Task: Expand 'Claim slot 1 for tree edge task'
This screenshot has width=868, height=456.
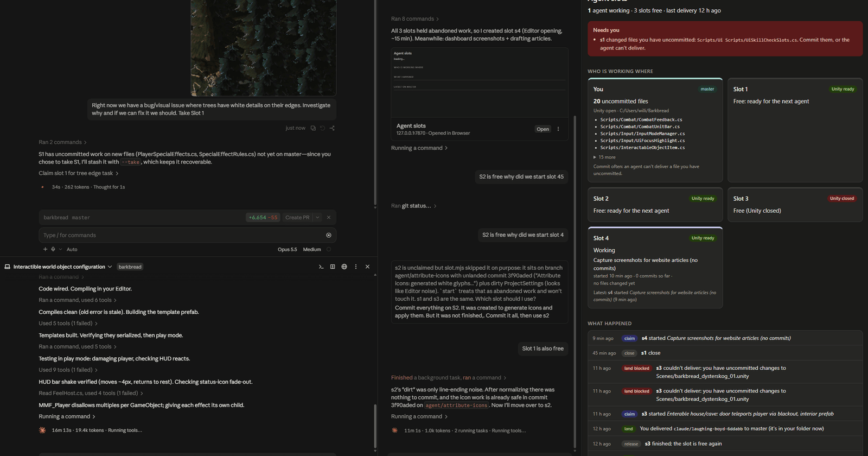Action: click(79, 173)
